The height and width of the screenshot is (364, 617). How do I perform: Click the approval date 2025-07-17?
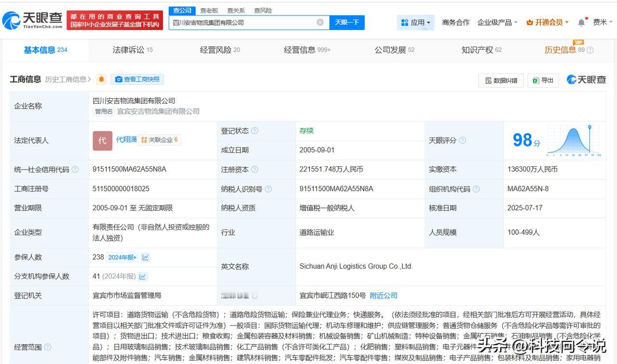pos(524,208)
